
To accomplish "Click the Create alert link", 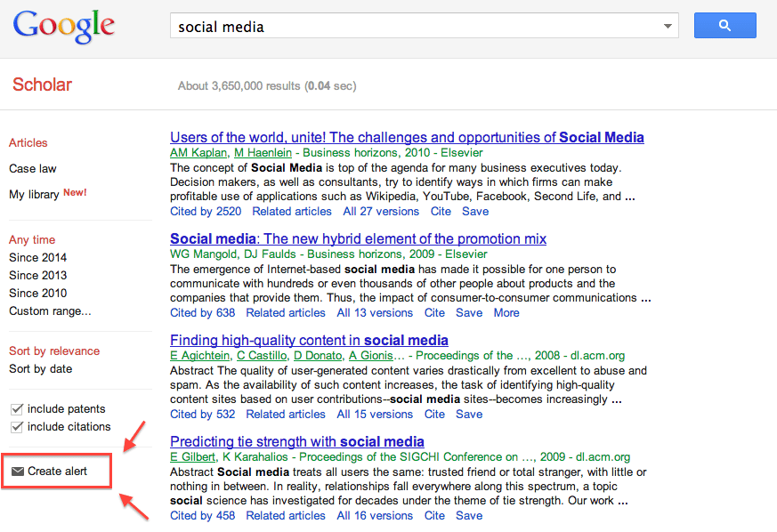I will point(57,472).
